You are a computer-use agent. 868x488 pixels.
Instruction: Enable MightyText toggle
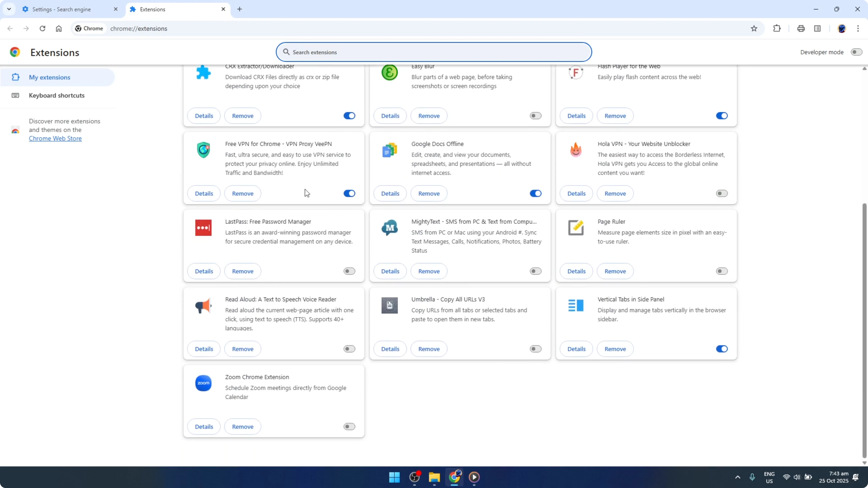pos(535,271)
